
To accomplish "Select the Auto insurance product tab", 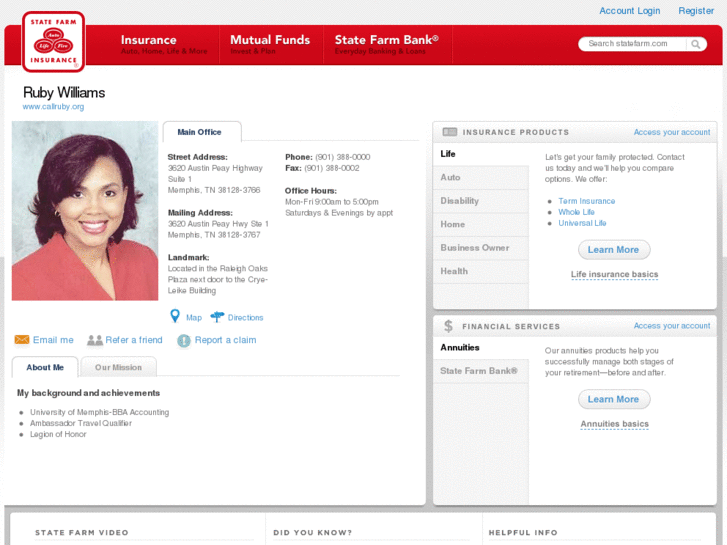I will 481,178.
